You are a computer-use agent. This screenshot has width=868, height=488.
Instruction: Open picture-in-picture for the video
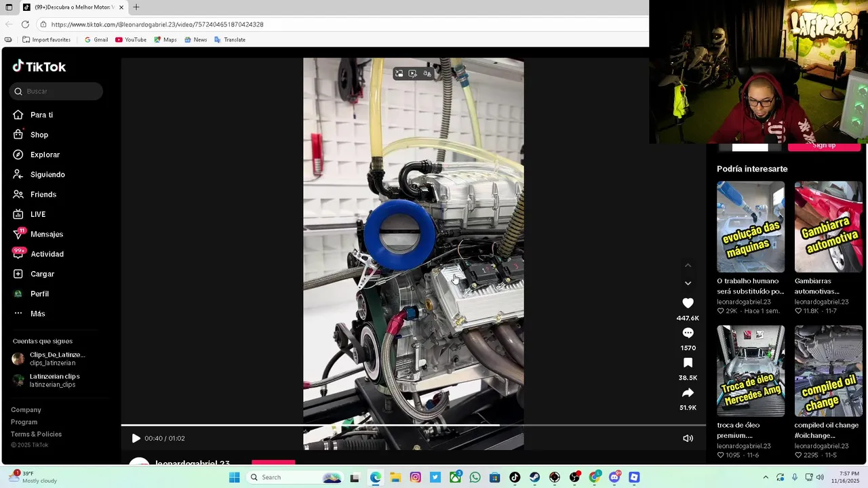[399, 73]
